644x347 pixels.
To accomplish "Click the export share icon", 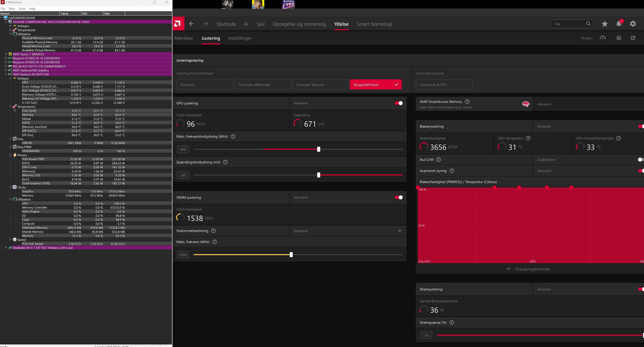I will pos(633,38).
